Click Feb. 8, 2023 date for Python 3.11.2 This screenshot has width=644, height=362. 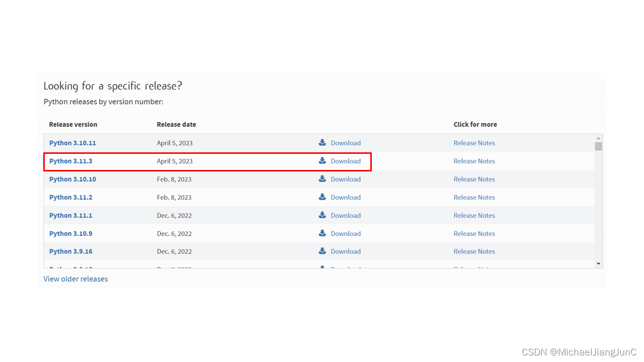pos(174,197)
